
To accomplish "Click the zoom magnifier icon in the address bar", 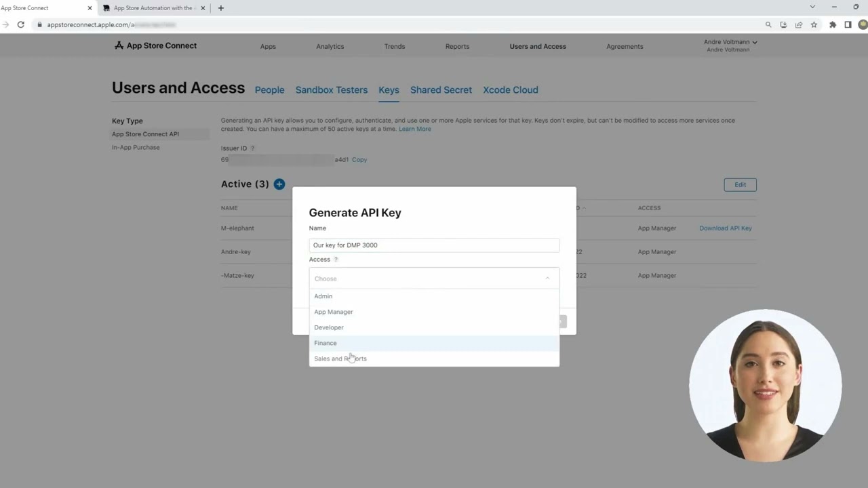I will coord(768,24).
